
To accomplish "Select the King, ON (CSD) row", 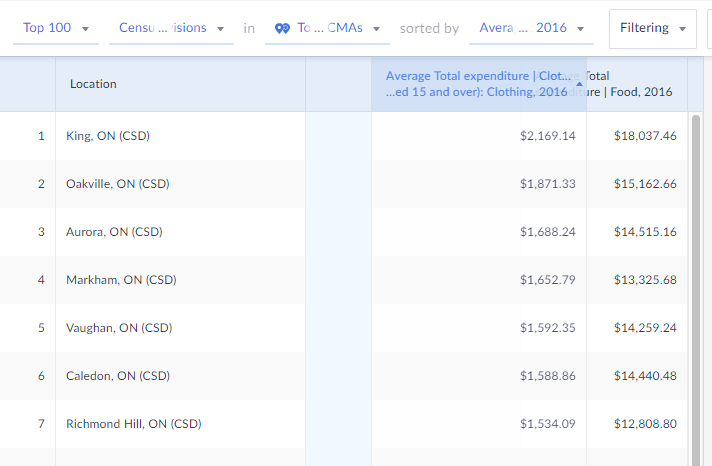I will (107, 136).
